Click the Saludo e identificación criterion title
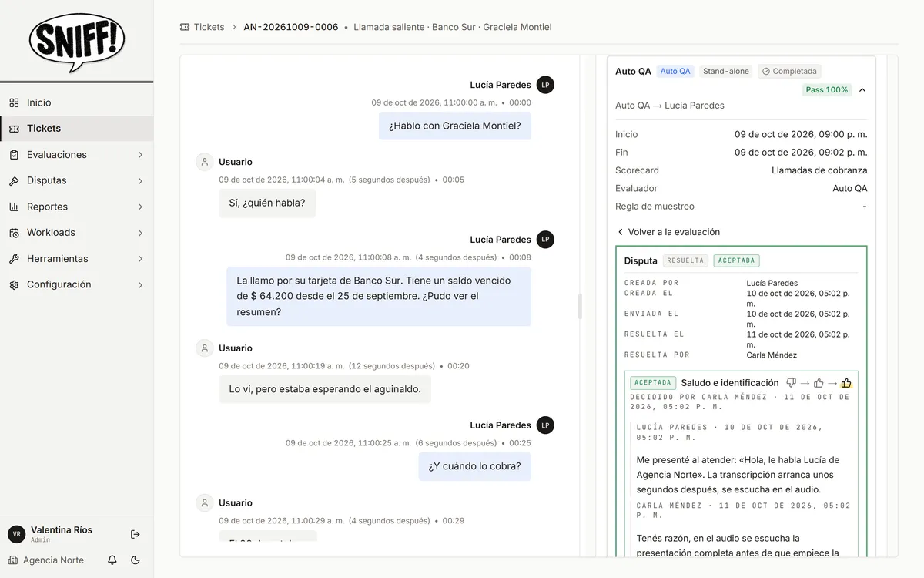Viewport: 924px width, 578px height. pyautogui.click(x=730, y=383)
